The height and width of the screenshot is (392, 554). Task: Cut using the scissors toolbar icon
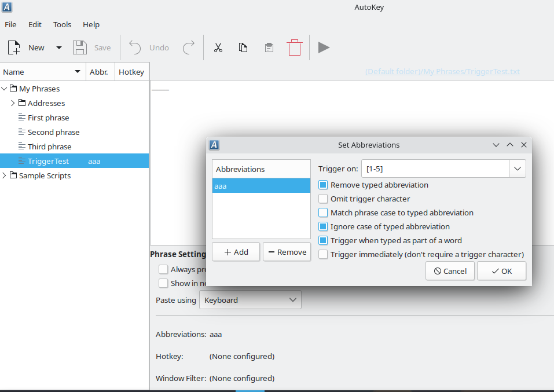pos(218,47)
